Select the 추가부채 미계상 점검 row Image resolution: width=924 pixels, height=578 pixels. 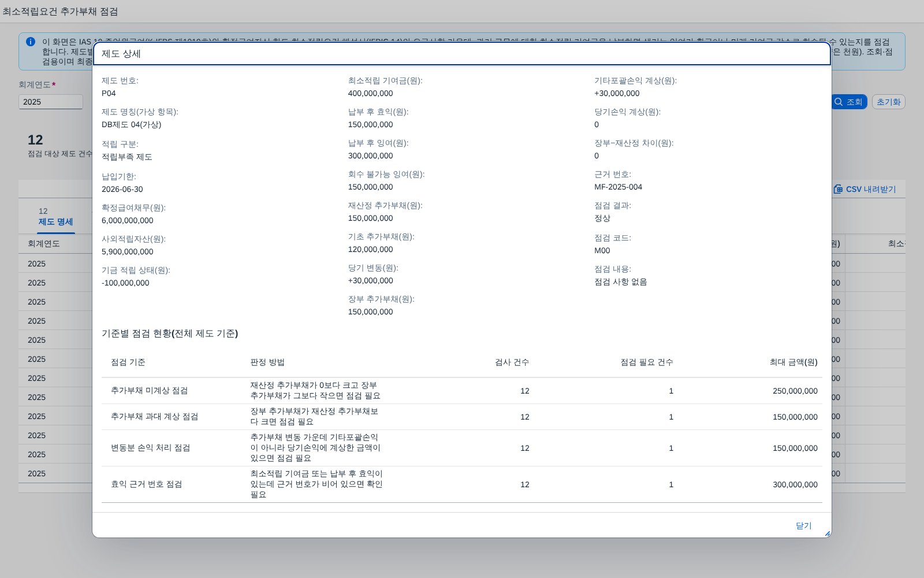click(462, 391)
